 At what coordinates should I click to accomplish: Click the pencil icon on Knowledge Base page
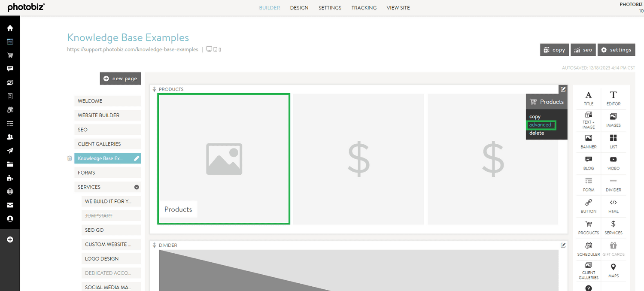pos(137,158)
